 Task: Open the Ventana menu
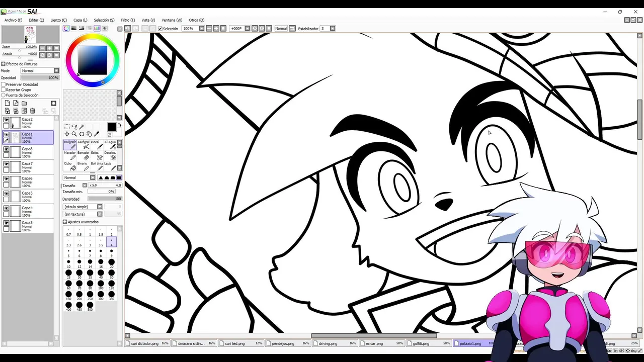(172, 20)
